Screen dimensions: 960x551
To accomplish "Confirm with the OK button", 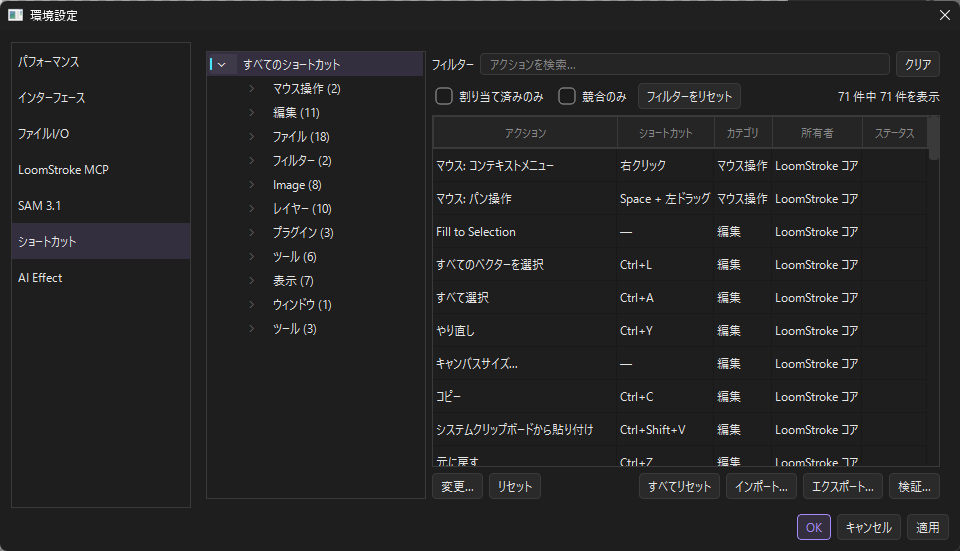I will [x=814, y=527].
